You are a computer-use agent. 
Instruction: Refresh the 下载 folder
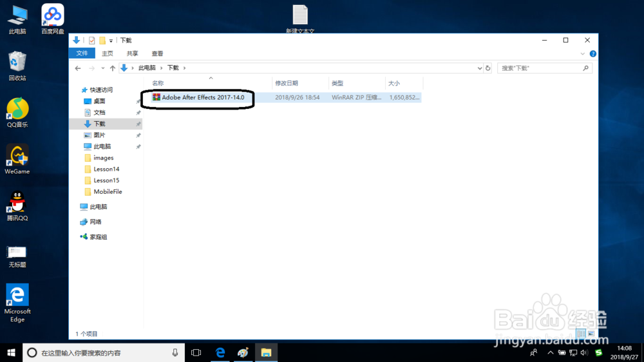pos(488,68)
